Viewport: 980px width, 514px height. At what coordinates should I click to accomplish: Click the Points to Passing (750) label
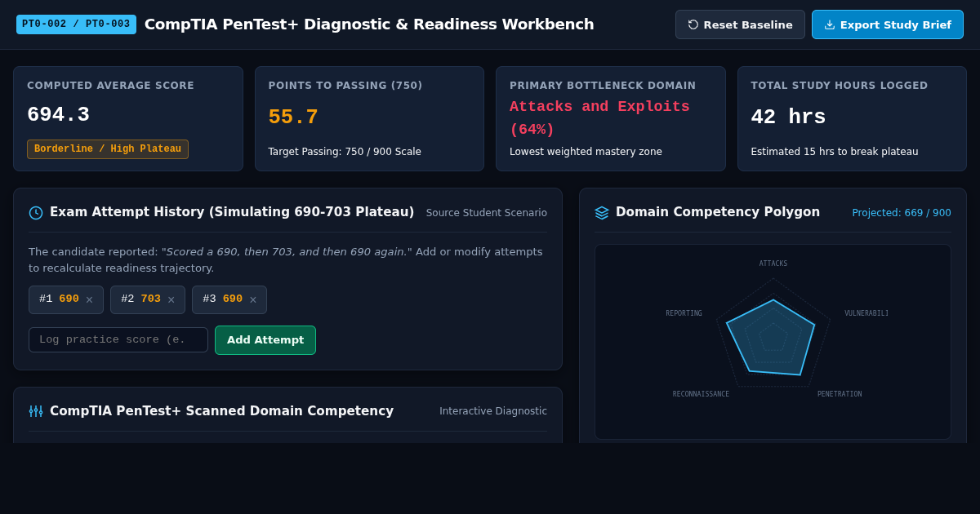click(x=345, y=86)
